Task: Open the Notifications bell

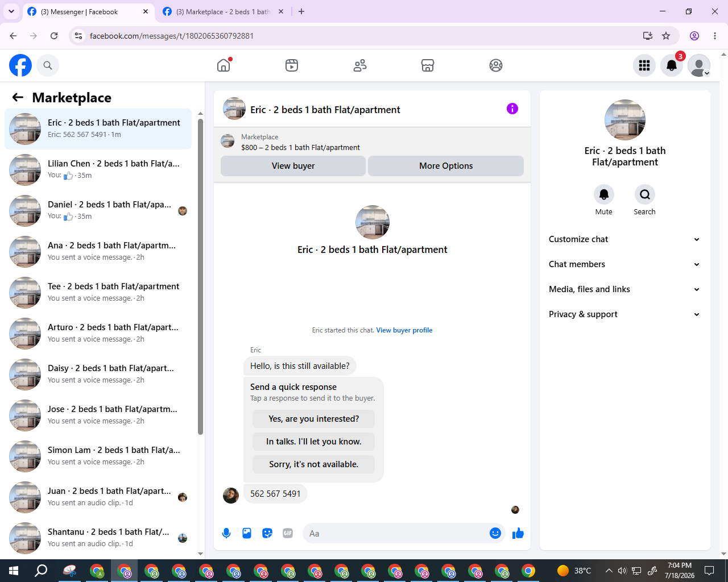Action: [672, 65]
